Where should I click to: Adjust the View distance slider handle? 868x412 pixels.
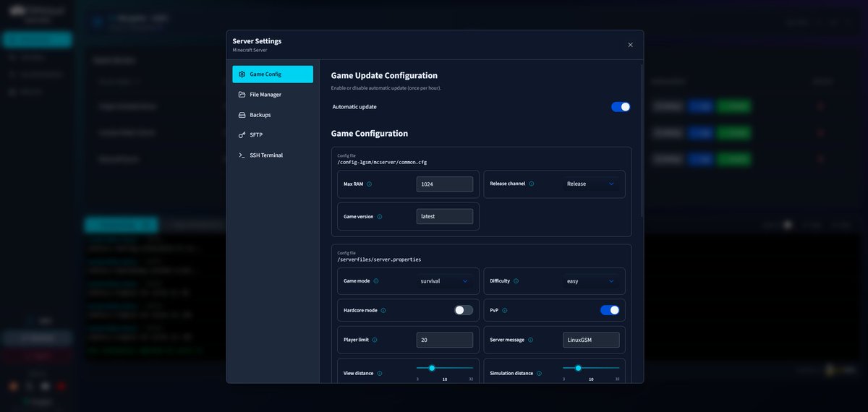point(432,368)
